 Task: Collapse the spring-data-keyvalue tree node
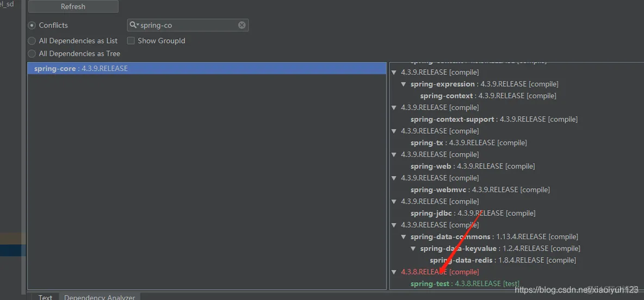pos(413,249)
